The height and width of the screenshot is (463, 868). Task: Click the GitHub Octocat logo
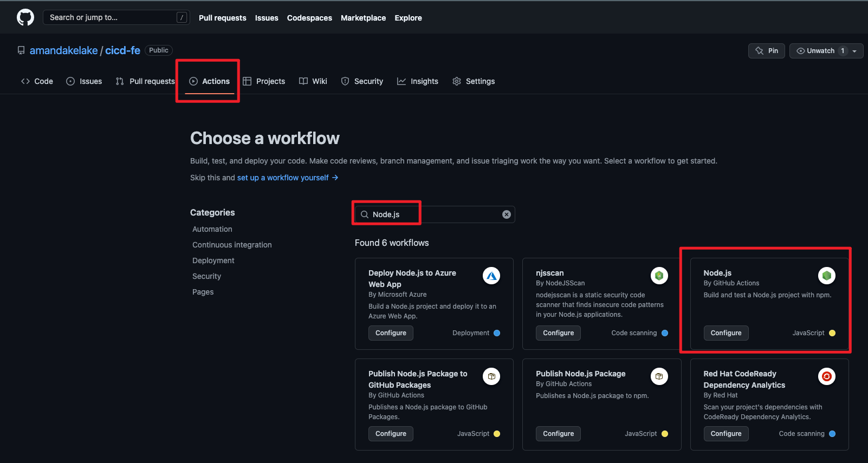(25, 17)
